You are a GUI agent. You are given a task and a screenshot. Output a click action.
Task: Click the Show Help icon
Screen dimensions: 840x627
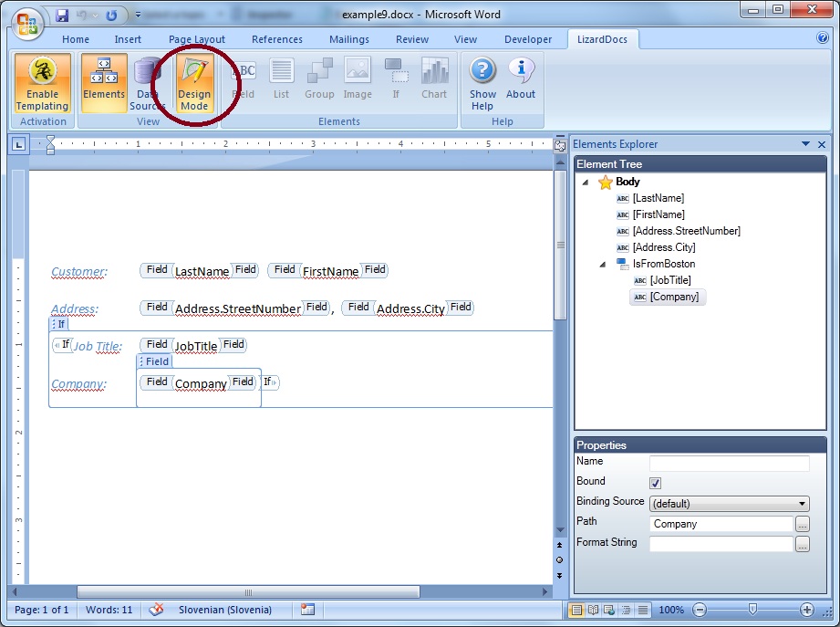482,84
